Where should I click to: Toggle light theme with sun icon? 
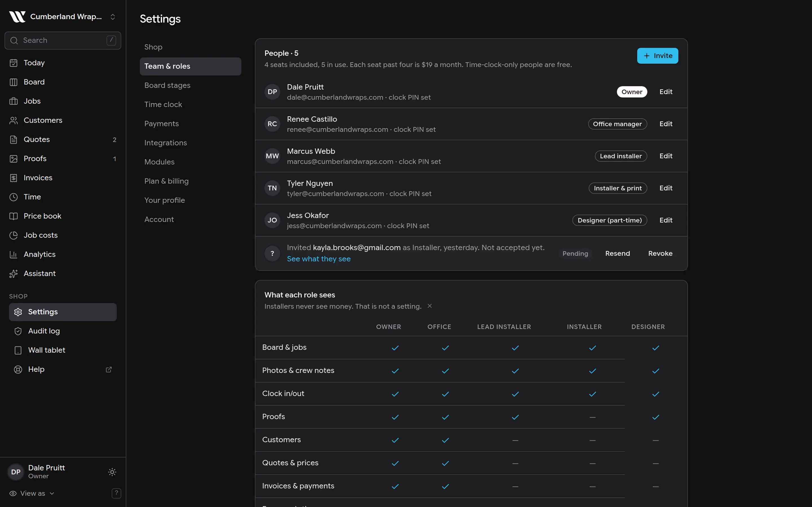click(112, 472)
